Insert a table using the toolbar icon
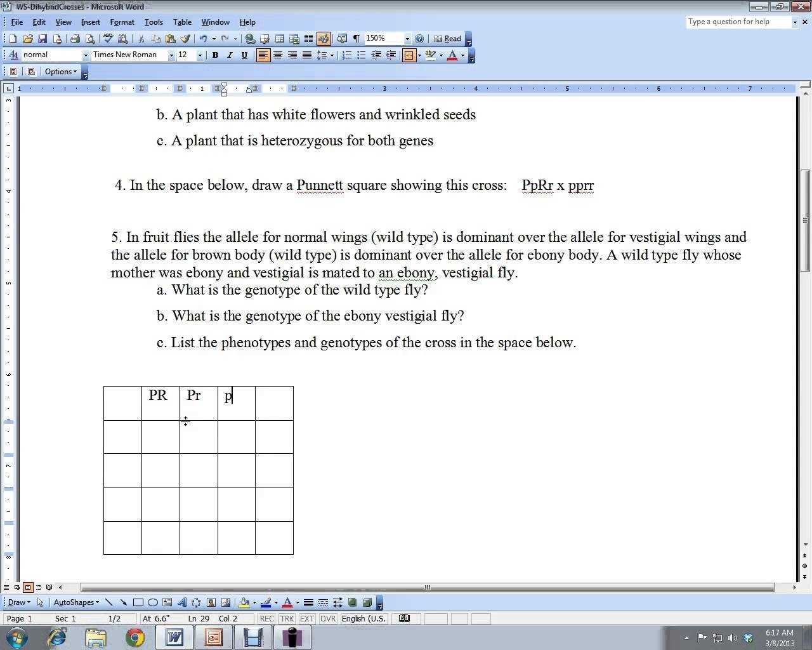Screen dimensions: 812x650 [279, 39]
